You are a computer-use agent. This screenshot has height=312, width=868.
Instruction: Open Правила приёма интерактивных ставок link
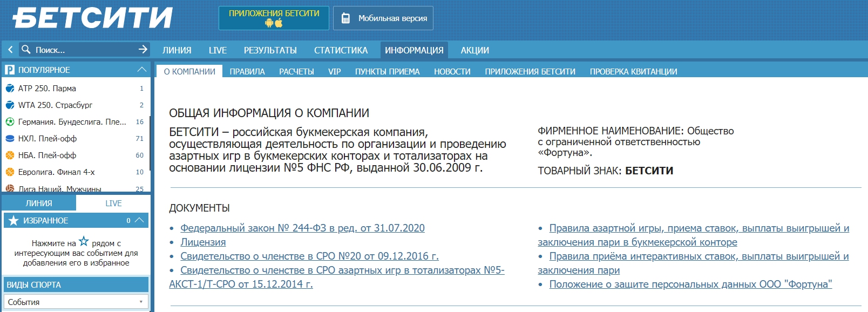point(693,263)
